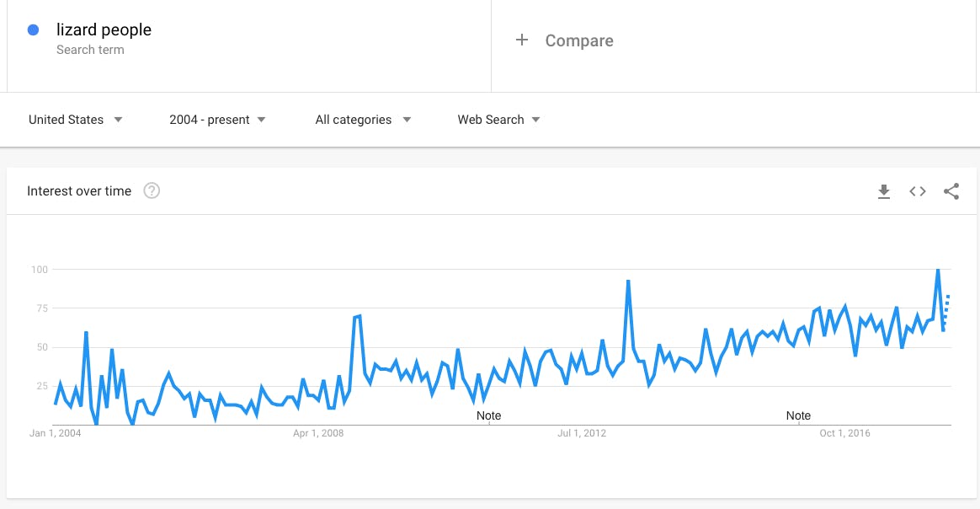The width and height of the screenshot is (980, 509).
Task: Click the Apr 1, 2008 axis label
Action: point(318,433)
